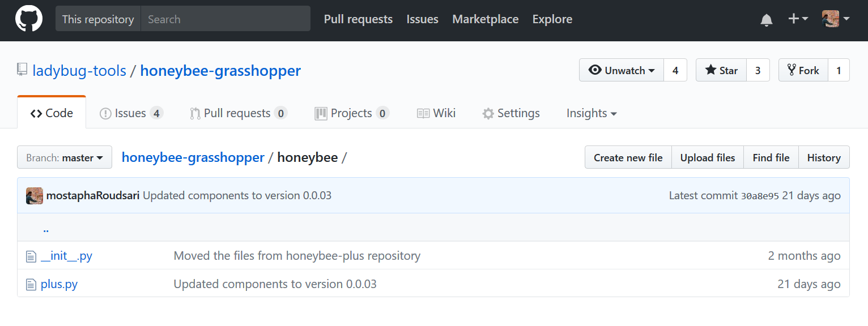This screenshot has width=868, height=326.
Task: Click the 'honeybee' breadcrumb folder text
Action: (x=307, y=157)
